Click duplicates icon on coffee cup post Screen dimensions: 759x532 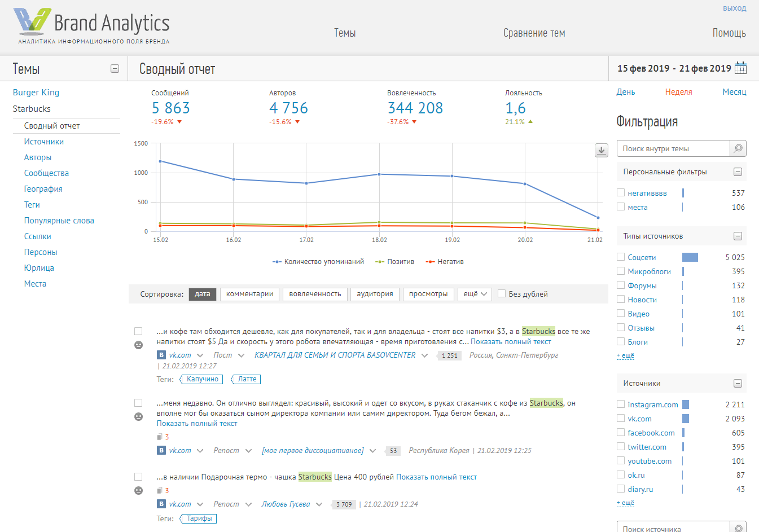click(160, 437)
